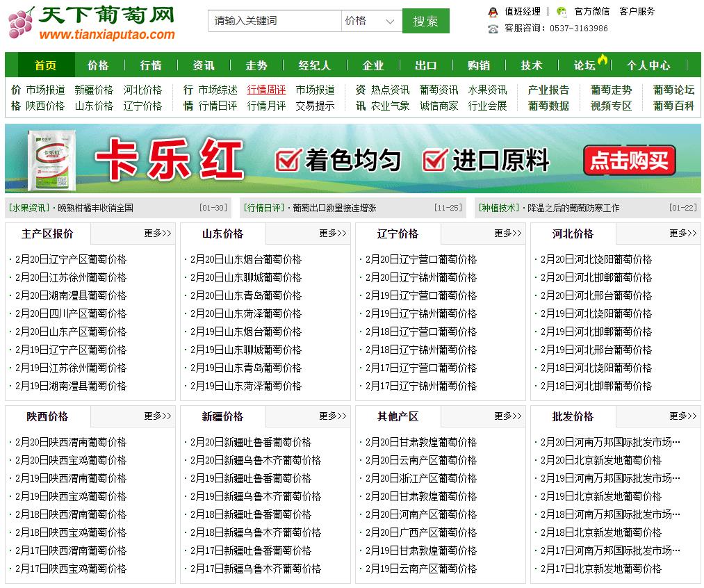Viewport: 704px width, 588px height.
Task: Open 2月18日新疆乌鲁木齐葡萄价格
Action: click(256, 533)
